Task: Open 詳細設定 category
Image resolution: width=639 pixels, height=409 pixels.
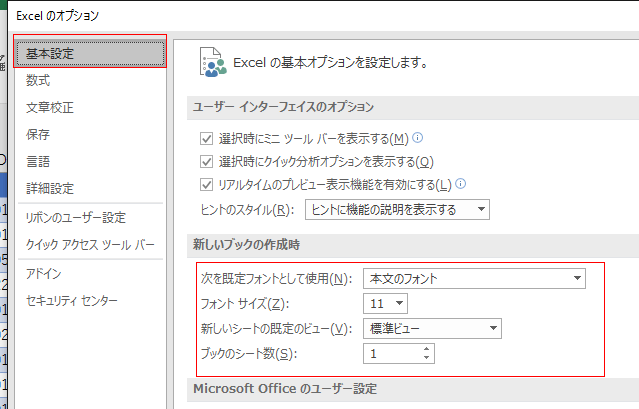Action: [50, 189]
